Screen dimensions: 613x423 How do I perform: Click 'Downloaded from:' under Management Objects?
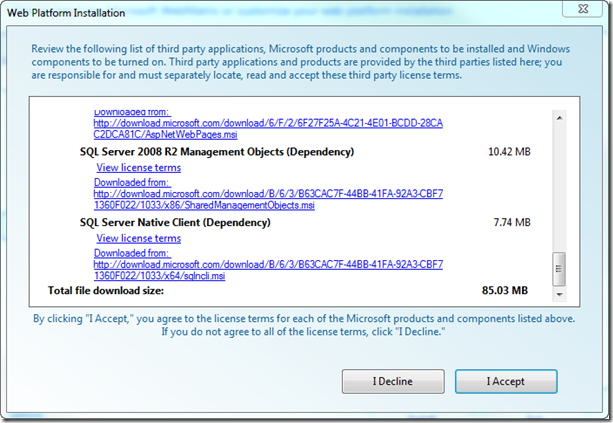coord(132,183)
